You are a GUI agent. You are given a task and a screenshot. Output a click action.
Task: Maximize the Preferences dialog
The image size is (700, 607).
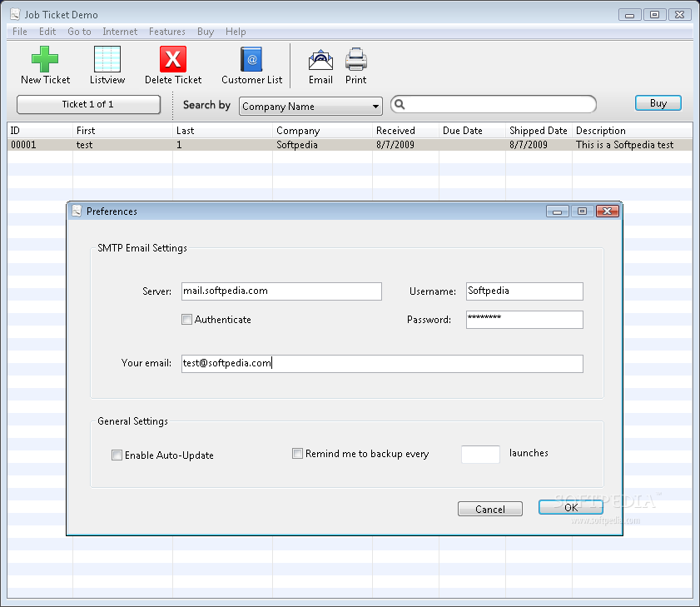click(582, 211)
